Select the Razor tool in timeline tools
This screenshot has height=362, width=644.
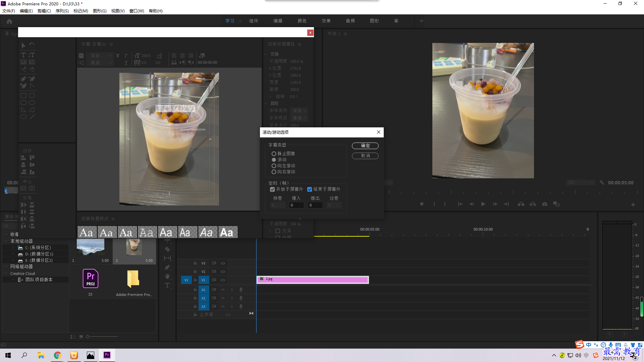click(167, 249)
